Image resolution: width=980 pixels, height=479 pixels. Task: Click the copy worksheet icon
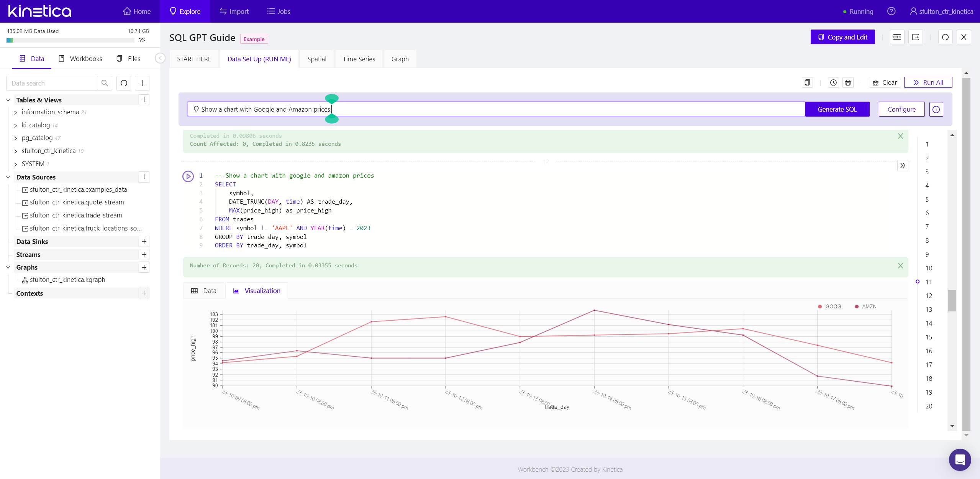pyautogui.click(x=807, y=82)
